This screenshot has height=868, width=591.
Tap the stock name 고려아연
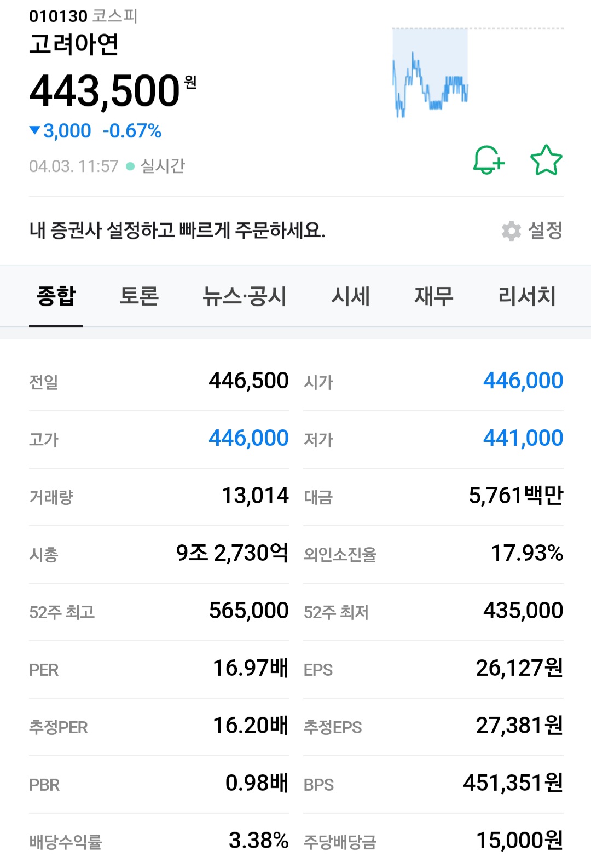coord(74,44)
